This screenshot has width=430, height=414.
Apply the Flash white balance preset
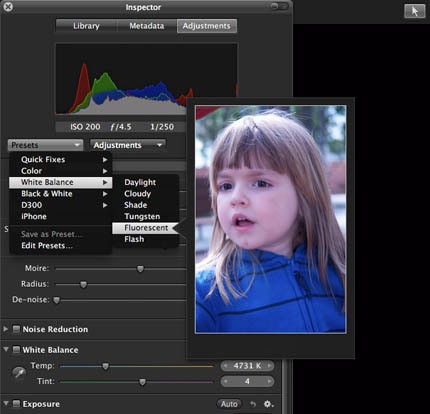[x=146, y=239]
